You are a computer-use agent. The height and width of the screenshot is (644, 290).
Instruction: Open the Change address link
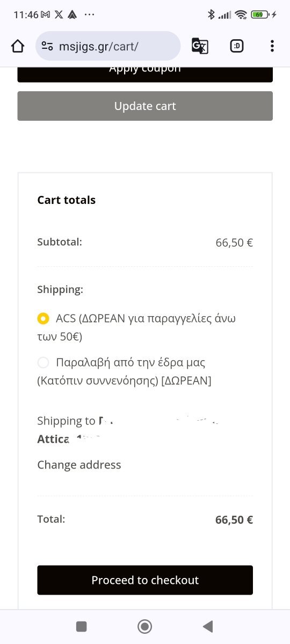(x=79, y=465)
